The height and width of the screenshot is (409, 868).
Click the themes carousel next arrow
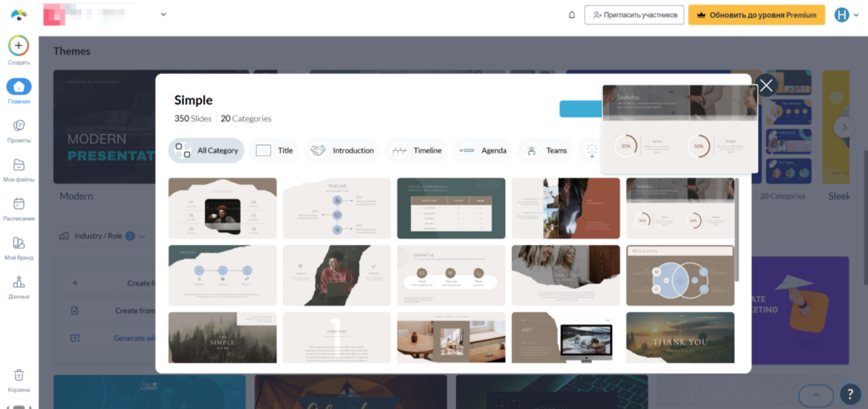coord(844,127)
